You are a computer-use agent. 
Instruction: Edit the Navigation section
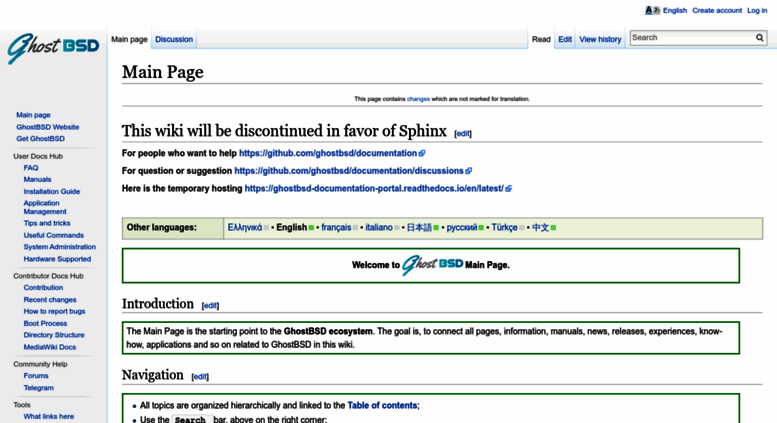pos(200,377)
